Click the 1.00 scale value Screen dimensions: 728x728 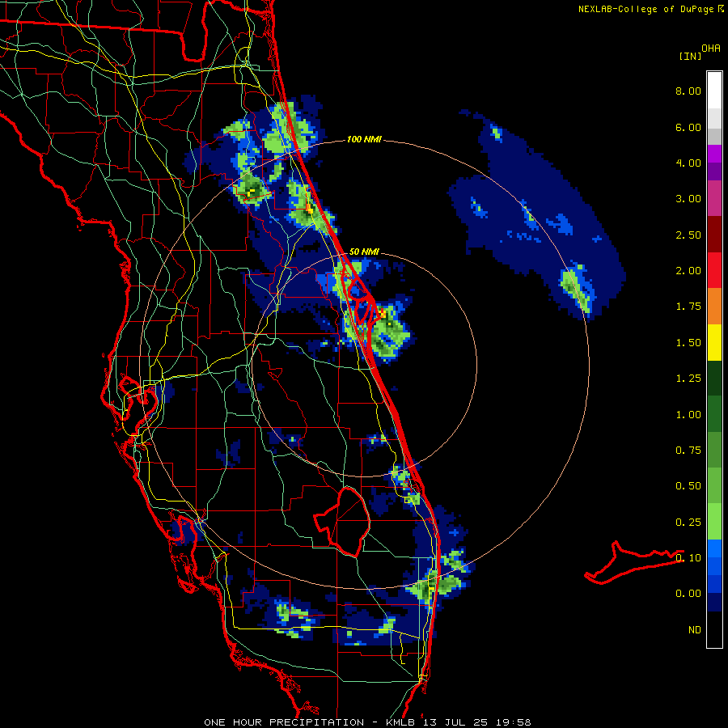[x=688, y=415]
